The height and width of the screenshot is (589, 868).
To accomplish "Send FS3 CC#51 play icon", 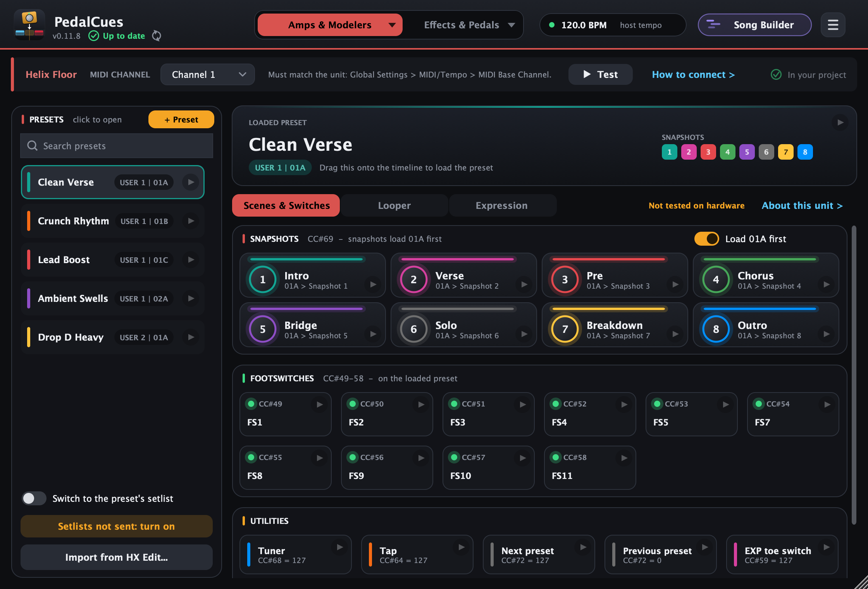I will [x=523, y=405].
